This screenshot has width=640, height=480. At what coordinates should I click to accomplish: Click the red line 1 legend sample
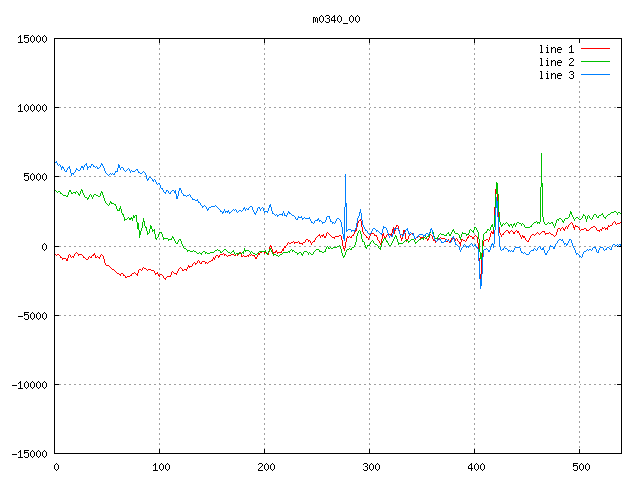(596, 49)
